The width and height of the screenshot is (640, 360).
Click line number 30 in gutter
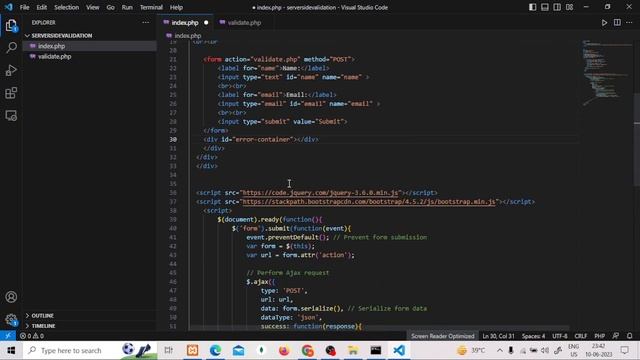[x=173, y=140]
